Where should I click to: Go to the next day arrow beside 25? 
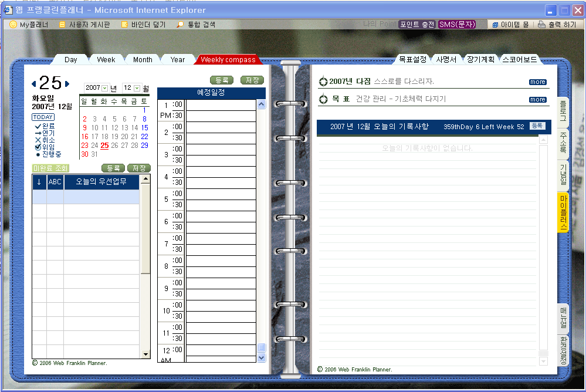coord(67,84)
